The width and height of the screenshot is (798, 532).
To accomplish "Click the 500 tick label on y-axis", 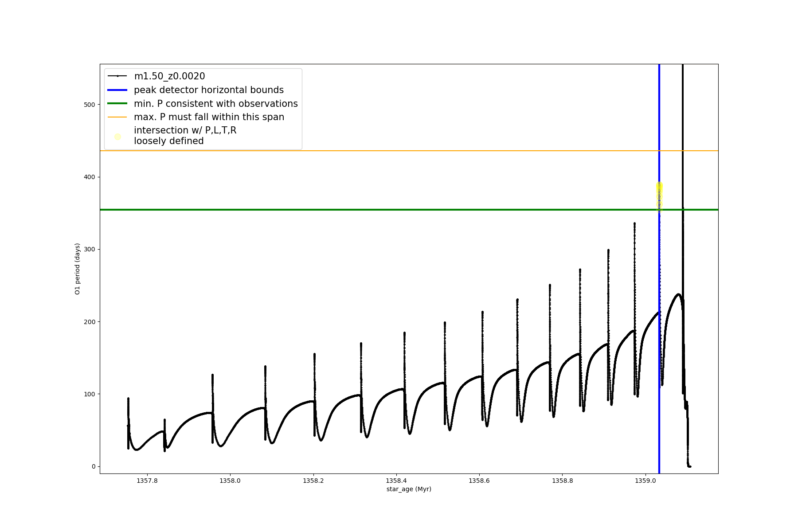I will click(90, 105).
